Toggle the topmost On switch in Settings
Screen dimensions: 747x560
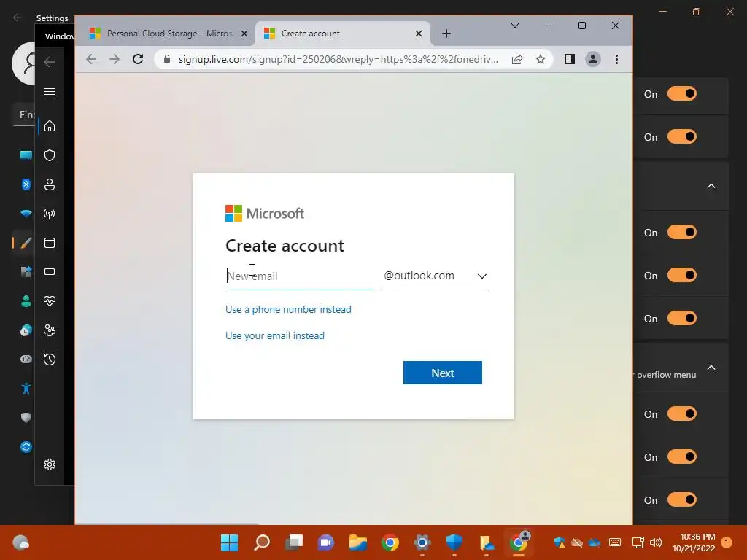pyautogui.click(x=682, y=94)
